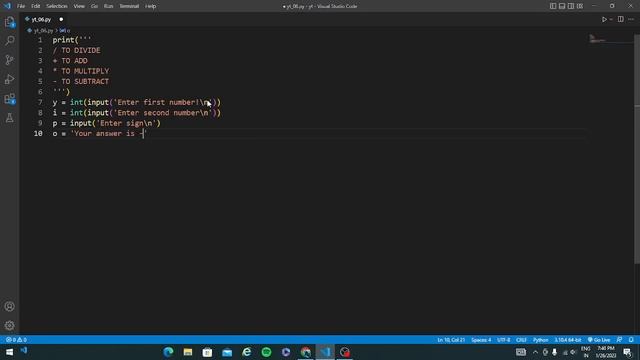
Task: Open the Accounts menu icon
Action: coord(9,307)
